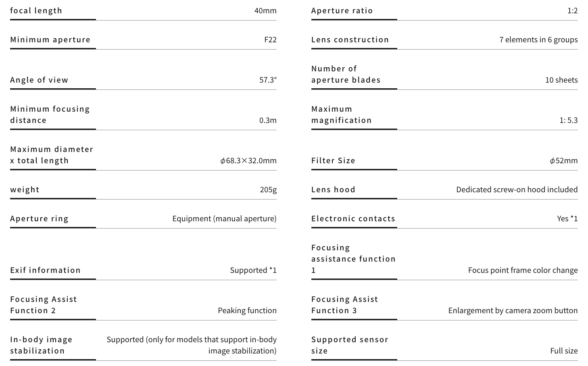Select the 40mm focal length value
The image size is (588, 366).
tap(265, 11)
